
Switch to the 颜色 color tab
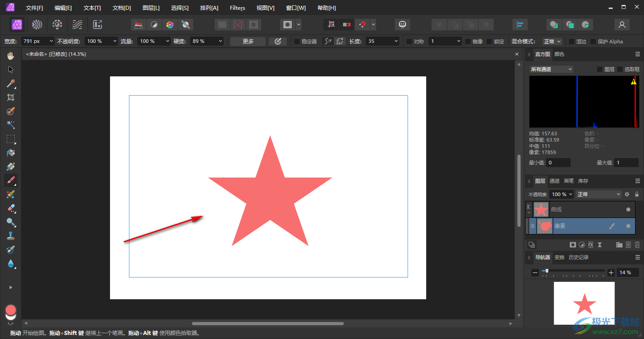559,54
